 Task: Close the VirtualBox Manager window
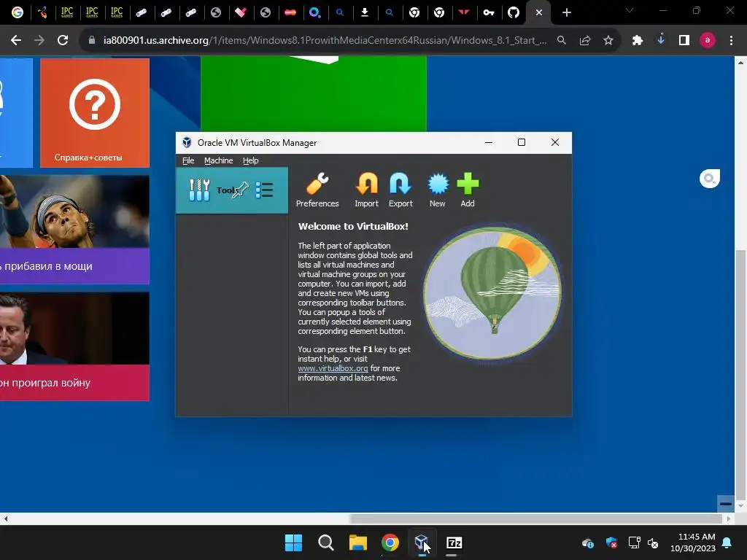point(555,142)
